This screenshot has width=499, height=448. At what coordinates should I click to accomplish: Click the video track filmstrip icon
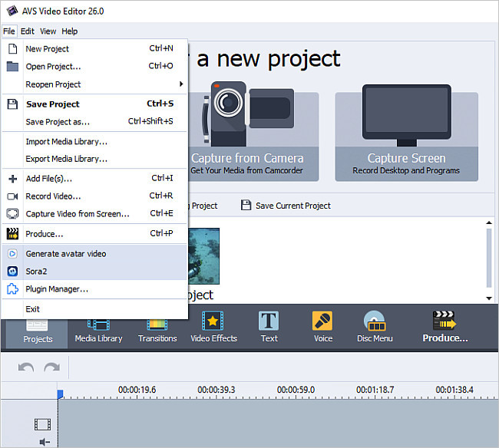(43, 424)
